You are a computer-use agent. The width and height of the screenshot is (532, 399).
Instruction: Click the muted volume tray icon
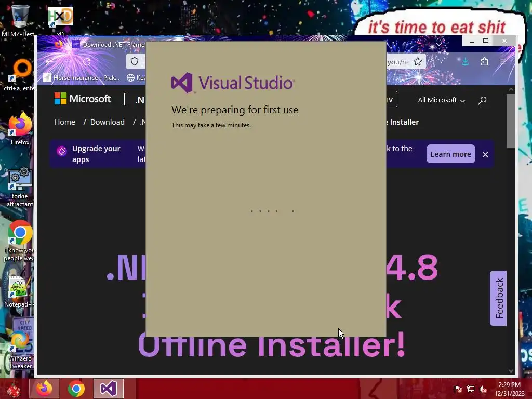coord(483,389)
